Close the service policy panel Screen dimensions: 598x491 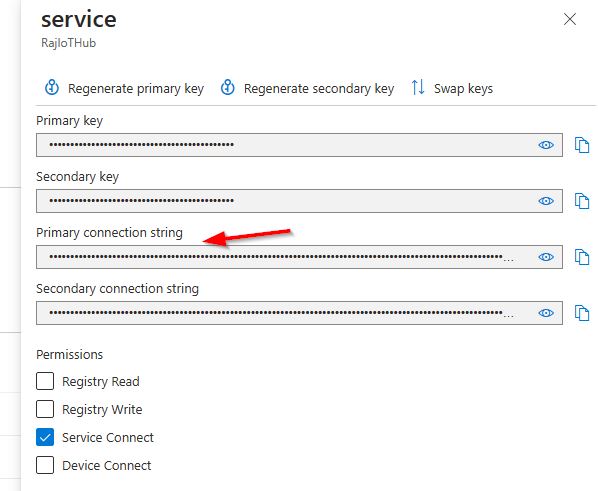point(570,19)
